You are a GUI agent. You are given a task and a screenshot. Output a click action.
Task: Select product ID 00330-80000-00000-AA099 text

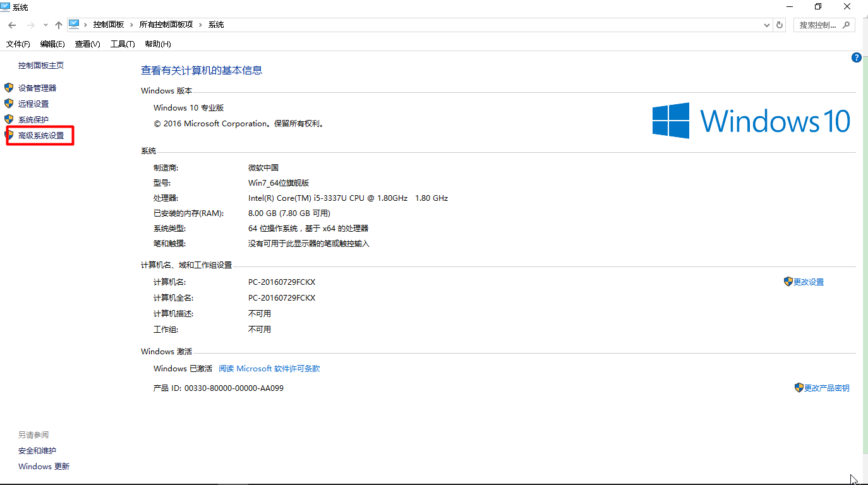click(234, 388)
